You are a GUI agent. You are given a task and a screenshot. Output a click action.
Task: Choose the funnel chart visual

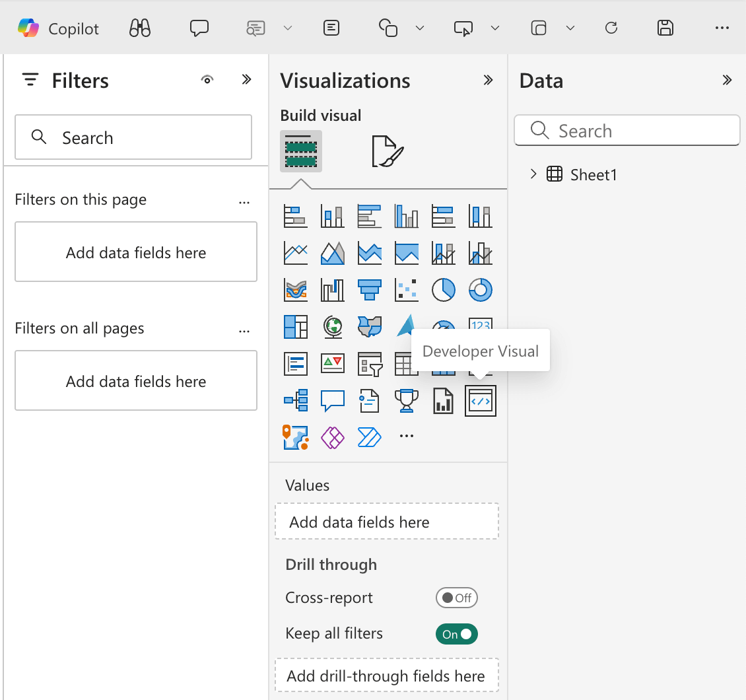pyautogui.click(x=370, y=289)
